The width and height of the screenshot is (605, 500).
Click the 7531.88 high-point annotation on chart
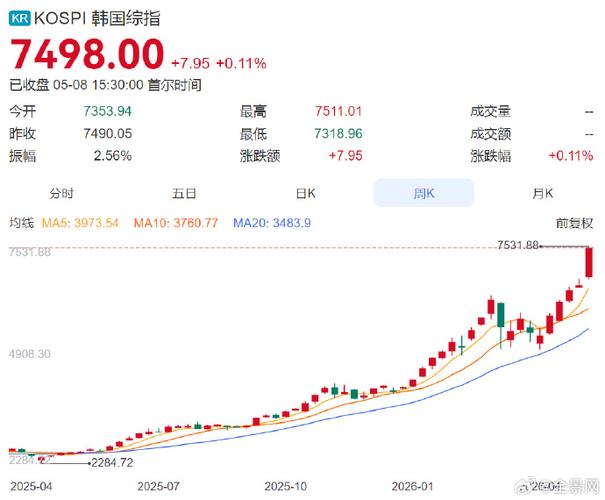[x=517, y=245]
